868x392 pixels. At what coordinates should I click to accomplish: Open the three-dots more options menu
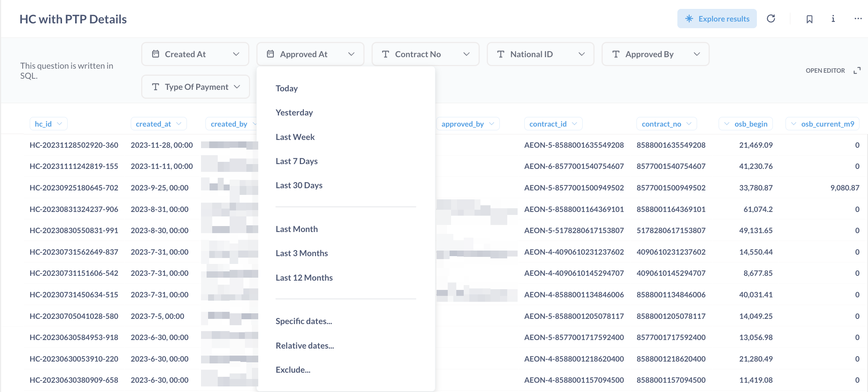click(858, 19)
